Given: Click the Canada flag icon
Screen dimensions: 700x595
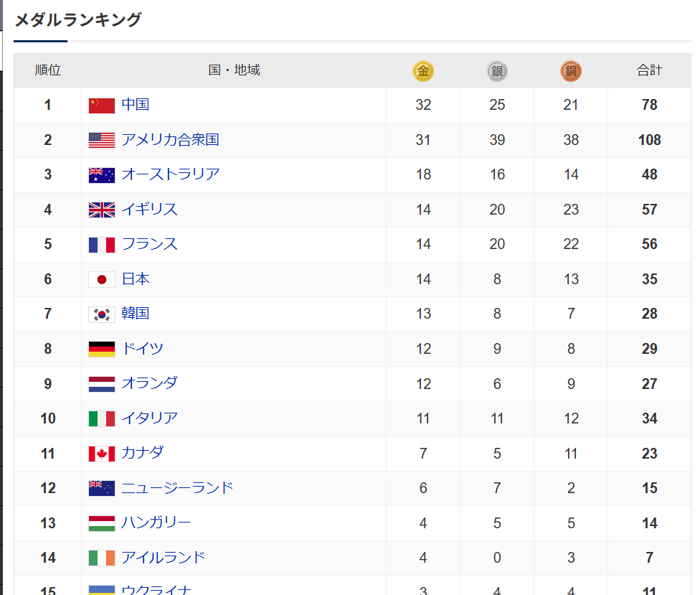Looking at the screenshot, I should pos(102,454).
